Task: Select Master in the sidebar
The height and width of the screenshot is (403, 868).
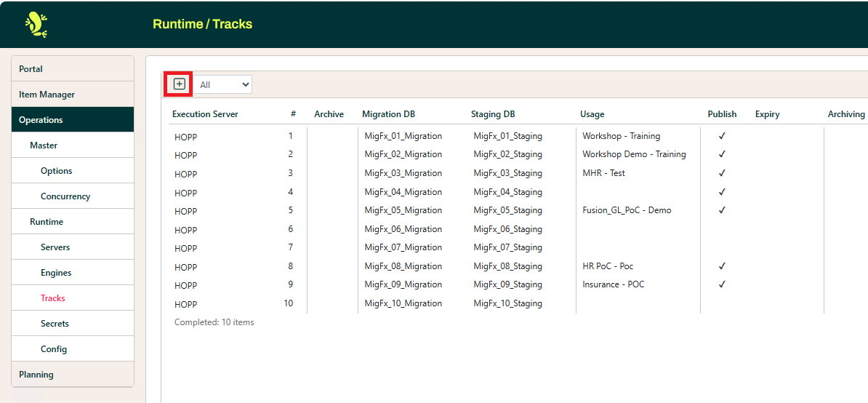Action: tap(44, 145)
